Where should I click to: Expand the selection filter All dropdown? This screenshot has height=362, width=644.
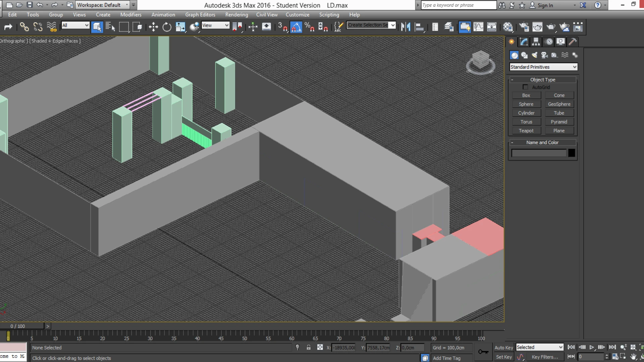coord(75,25)
